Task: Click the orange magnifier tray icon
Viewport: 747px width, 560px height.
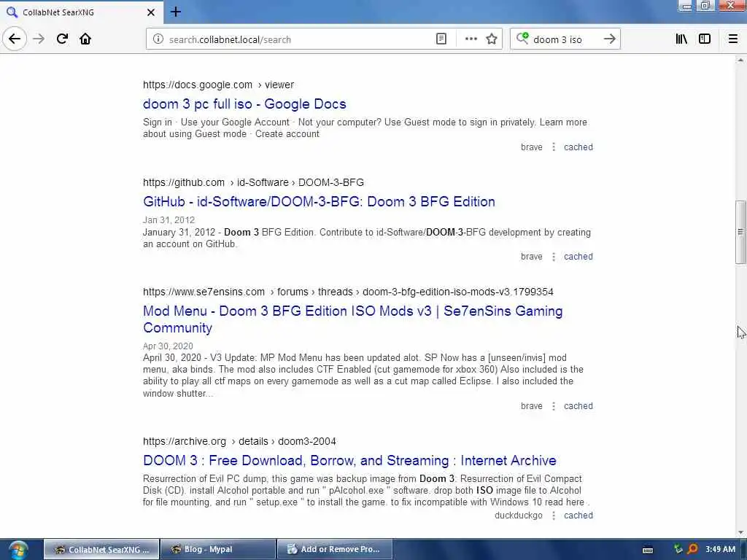Action: [693, 550]
